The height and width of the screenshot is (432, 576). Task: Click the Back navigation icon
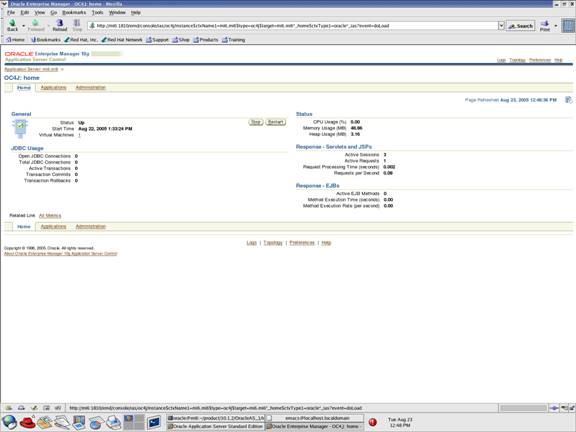[12, 23]
